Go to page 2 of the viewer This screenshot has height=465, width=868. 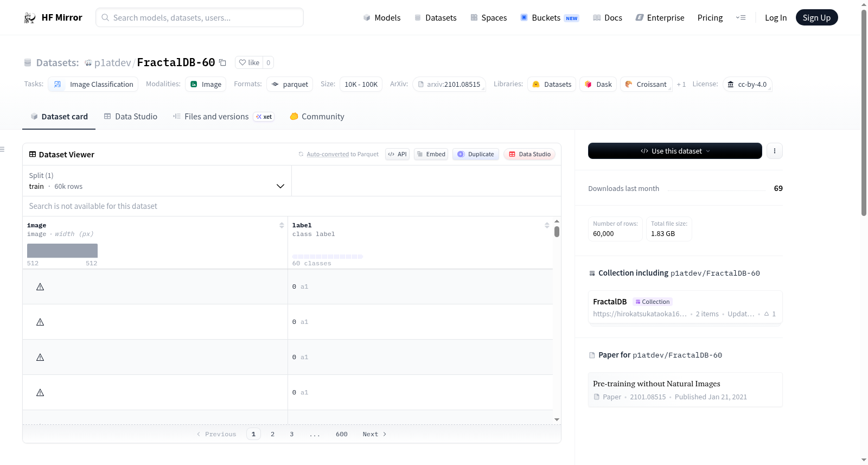[x=272, y=434]
